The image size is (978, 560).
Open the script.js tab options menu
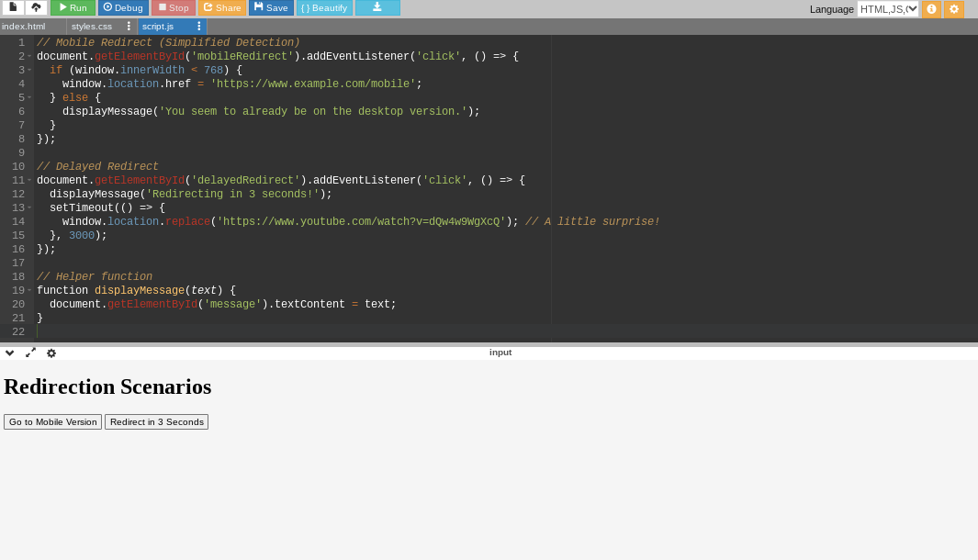point(199,27)
